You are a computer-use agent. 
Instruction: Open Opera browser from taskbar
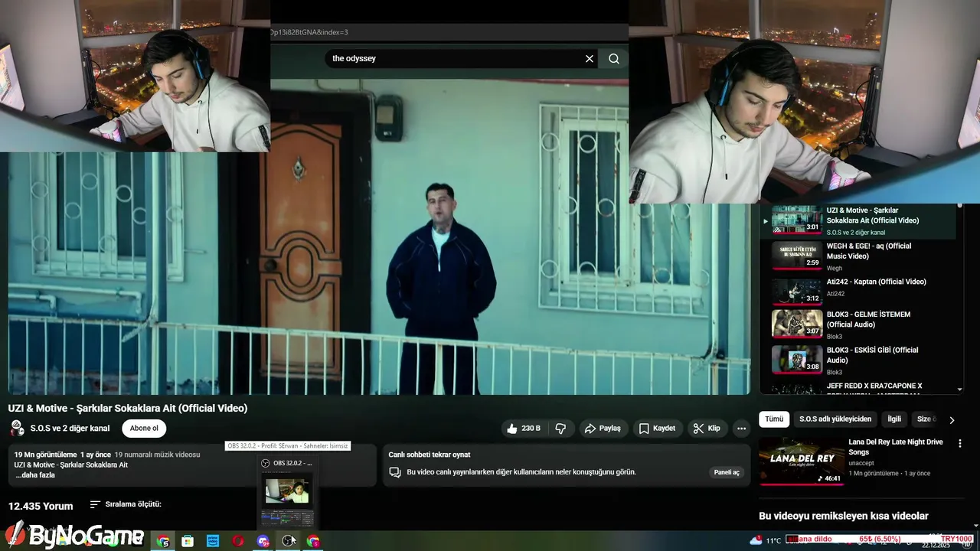click(238, 541)
